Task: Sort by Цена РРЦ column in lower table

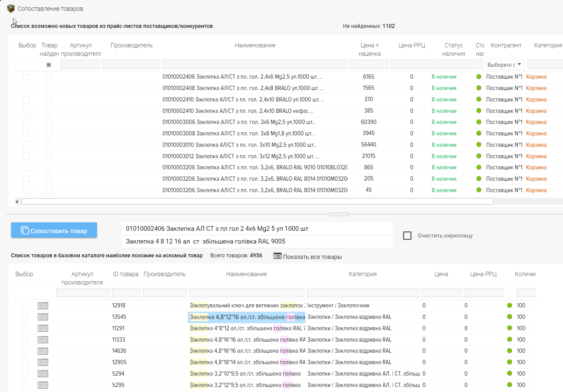Action: pyautogui.click(x=483, y=274)
